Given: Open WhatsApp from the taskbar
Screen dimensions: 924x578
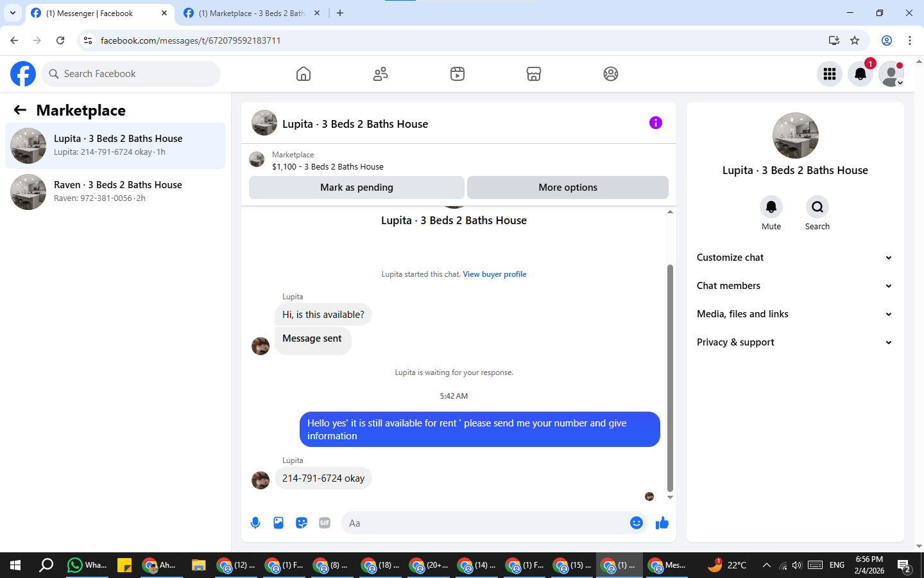Looking at the screenshot, I should point(87,565).
